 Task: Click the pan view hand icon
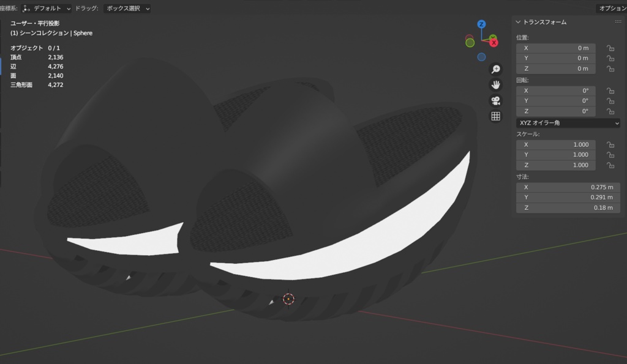click(496, 85)
